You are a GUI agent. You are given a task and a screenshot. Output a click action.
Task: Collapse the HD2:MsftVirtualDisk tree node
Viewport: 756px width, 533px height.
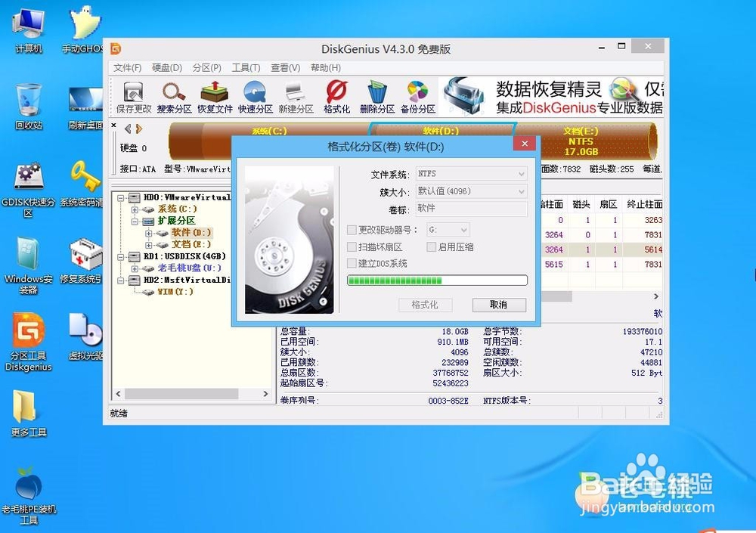(121, 280)
